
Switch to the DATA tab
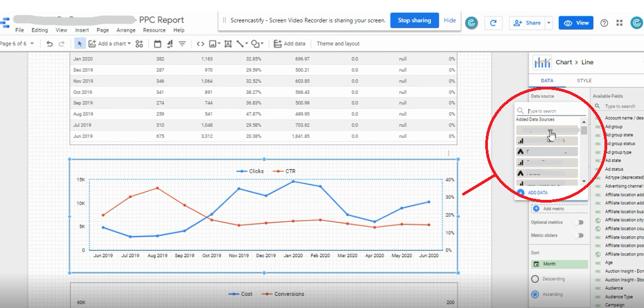(x=547, y=81)
